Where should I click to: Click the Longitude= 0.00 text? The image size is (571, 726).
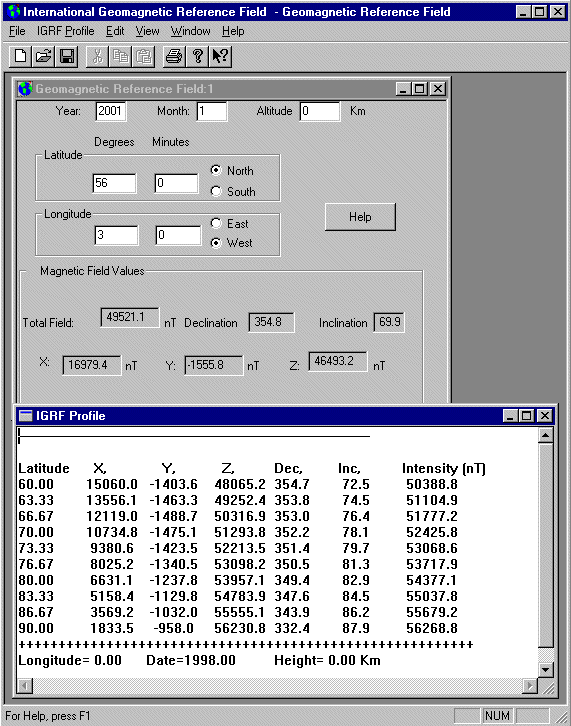[x=69, y=660]
